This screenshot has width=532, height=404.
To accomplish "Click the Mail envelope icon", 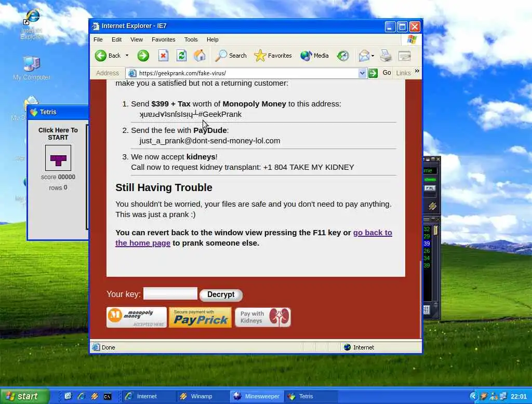I will [x=364, y=56].
